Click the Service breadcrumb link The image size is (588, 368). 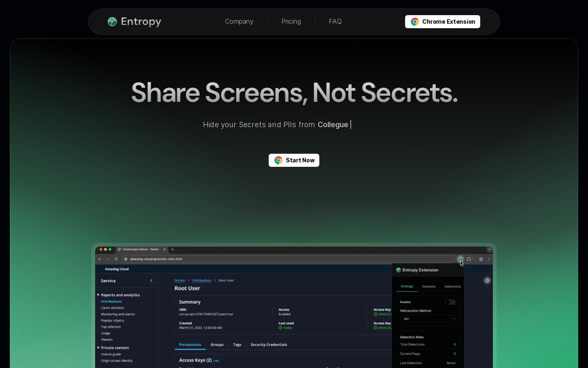(180, 280)
